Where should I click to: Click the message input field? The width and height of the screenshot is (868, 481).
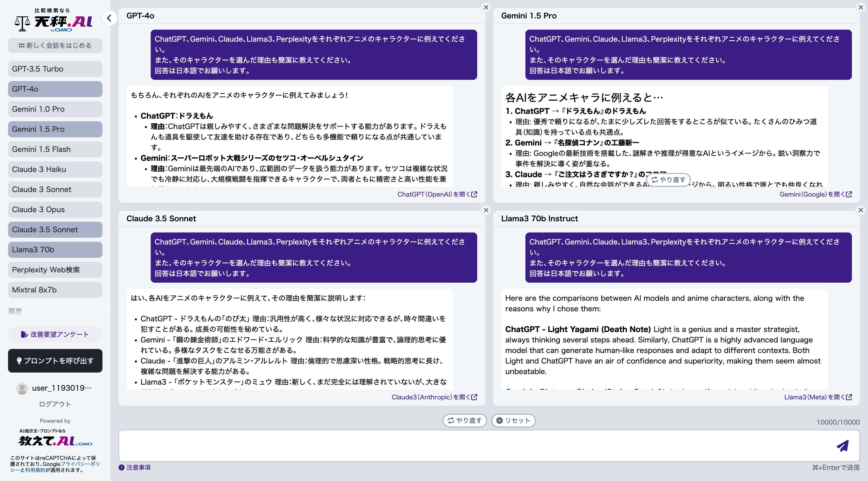click(x=489, y=446)
